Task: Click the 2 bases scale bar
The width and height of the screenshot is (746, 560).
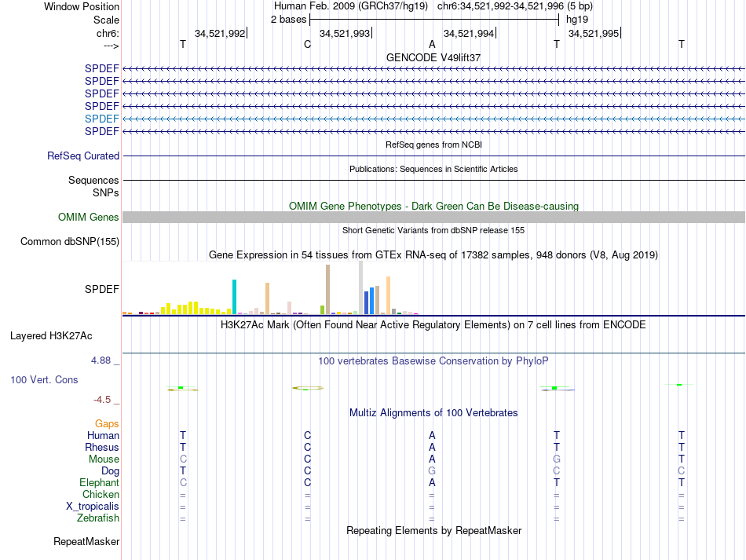Action: point(434,20)
